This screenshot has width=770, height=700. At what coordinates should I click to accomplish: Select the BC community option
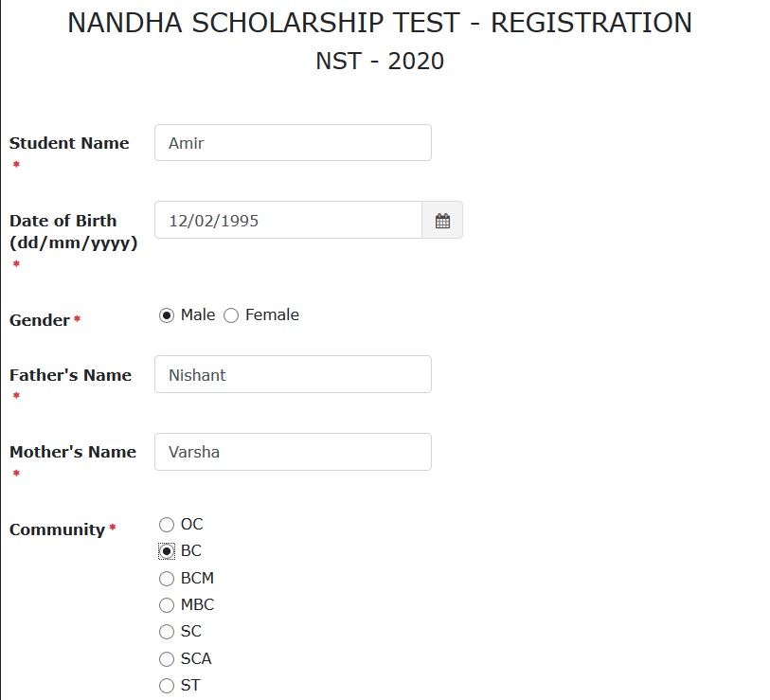pos(167,551)
